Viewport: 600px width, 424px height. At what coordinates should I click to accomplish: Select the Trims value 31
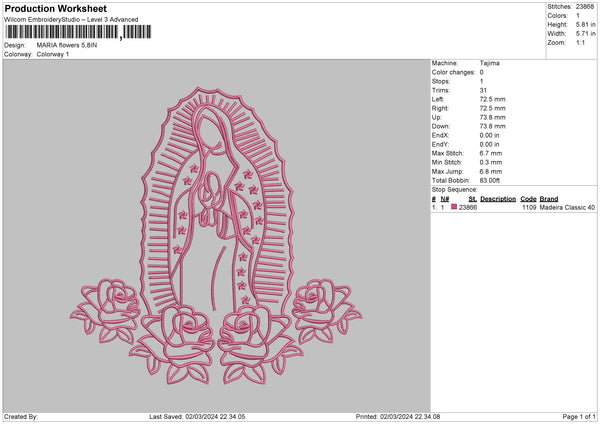pyautogui.click(x=483, y=90)
